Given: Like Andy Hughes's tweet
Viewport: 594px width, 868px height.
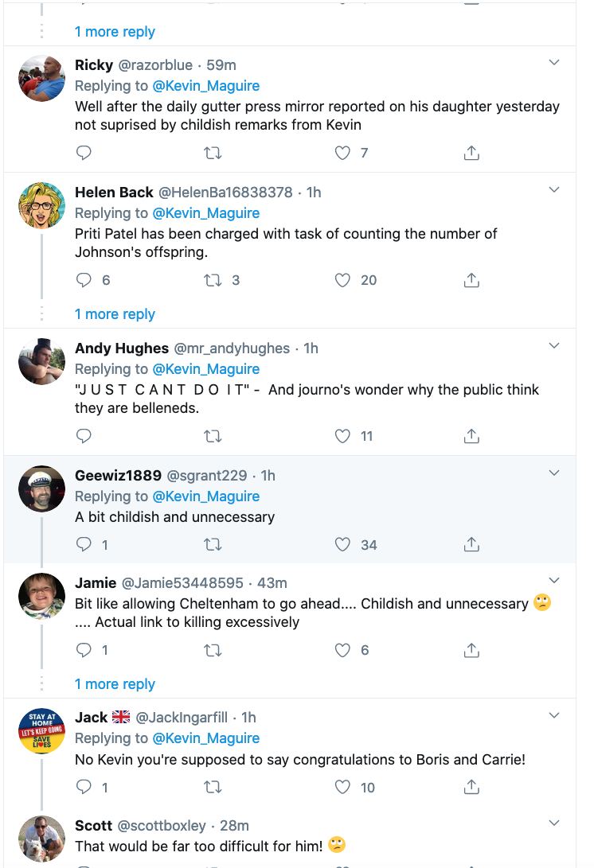Looking at the screenshot, I should tap(342, 436).
